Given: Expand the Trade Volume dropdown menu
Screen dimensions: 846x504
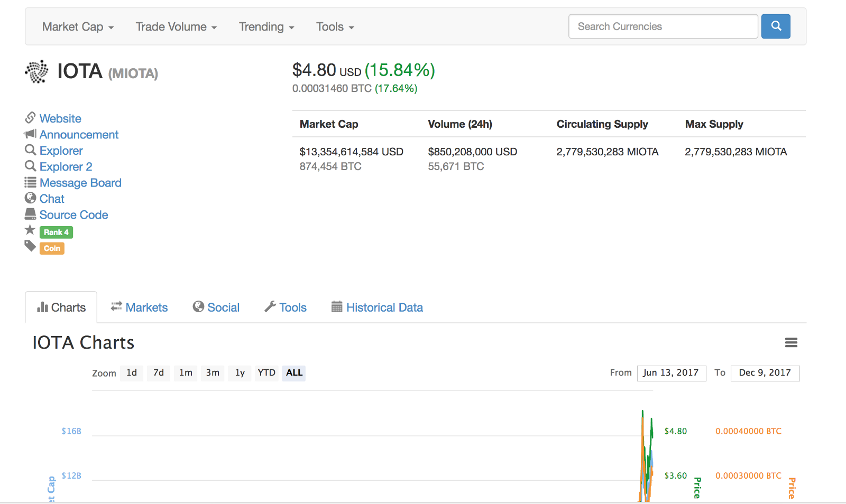Looking at the screenshot, I should pyautogui.click(x=176, y=26).
